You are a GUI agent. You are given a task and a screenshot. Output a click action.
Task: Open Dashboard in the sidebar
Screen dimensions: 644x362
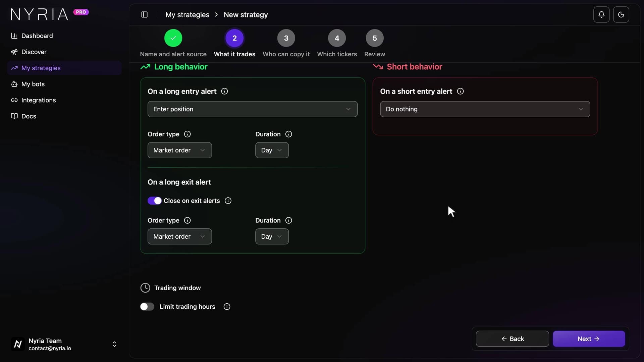pos(64,36)
